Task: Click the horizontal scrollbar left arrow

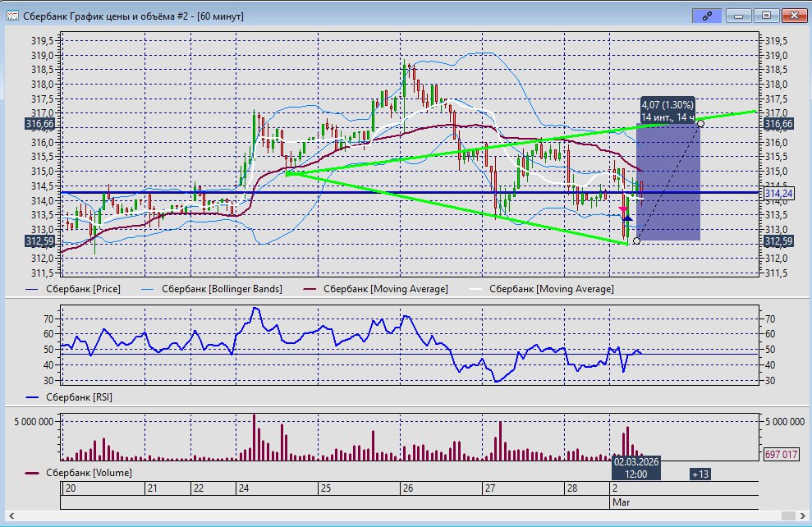Action: [10, 516]
